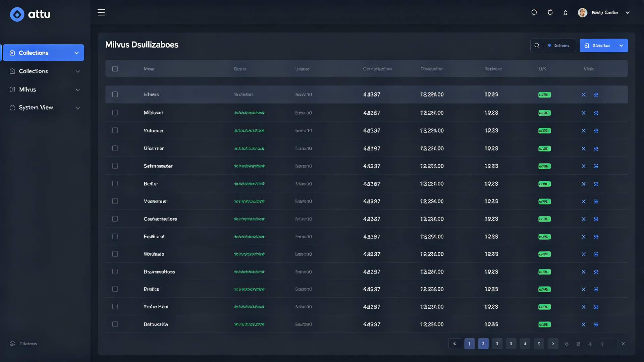Click the "Fedlionot" name cell
This screenshot has width=644, height=362.
tap(154, 237)
